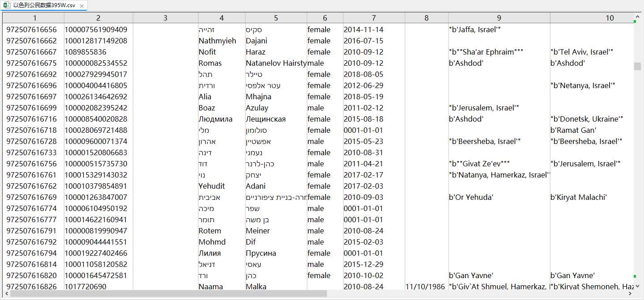Click cell 1089855836
This screenshot has width=644, height=300.
(x=86, y=52)
